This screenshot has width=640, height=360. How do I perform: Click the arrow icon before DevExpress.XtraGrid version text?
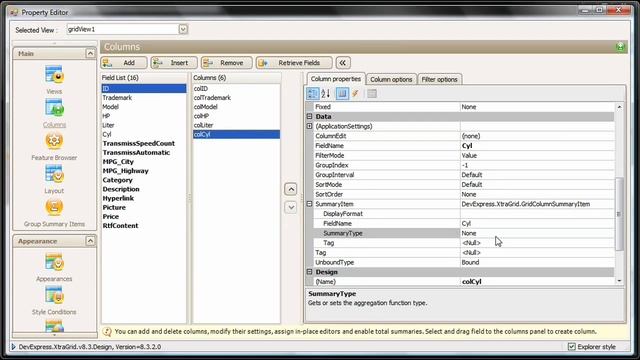point(13,347)
